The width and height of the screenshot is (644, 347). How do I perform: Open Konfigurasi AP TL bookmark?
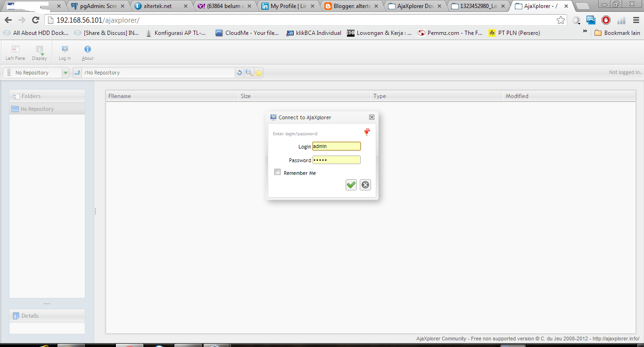click(x=176, y=33)
